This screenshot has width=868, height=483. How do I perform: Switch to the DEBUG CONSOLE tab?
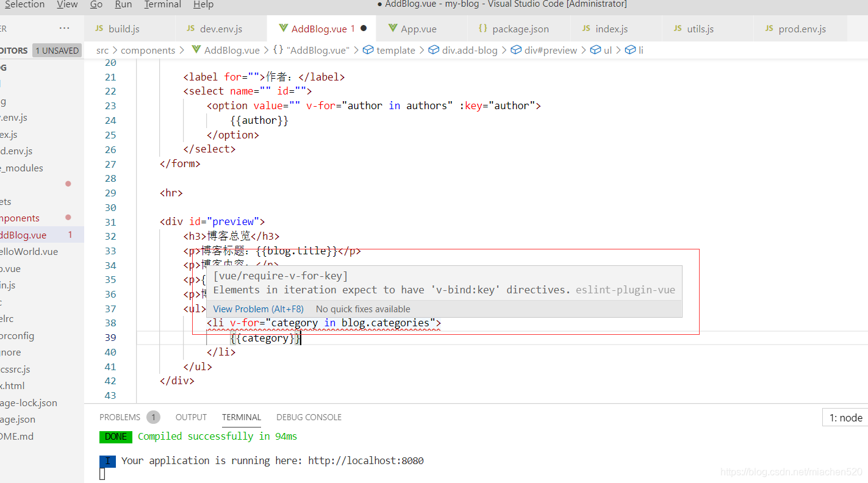coord(309,417)
